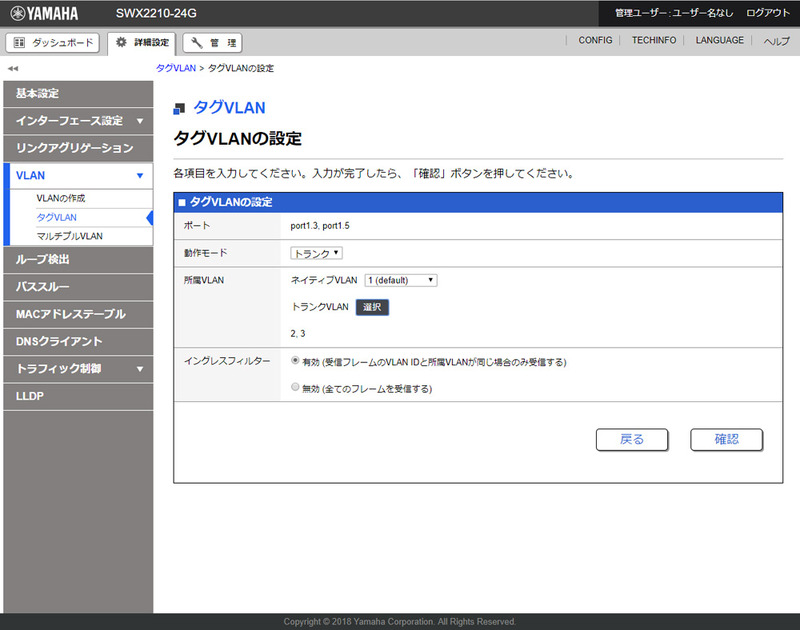Switch to the 管理 tab

coord(215,42)
